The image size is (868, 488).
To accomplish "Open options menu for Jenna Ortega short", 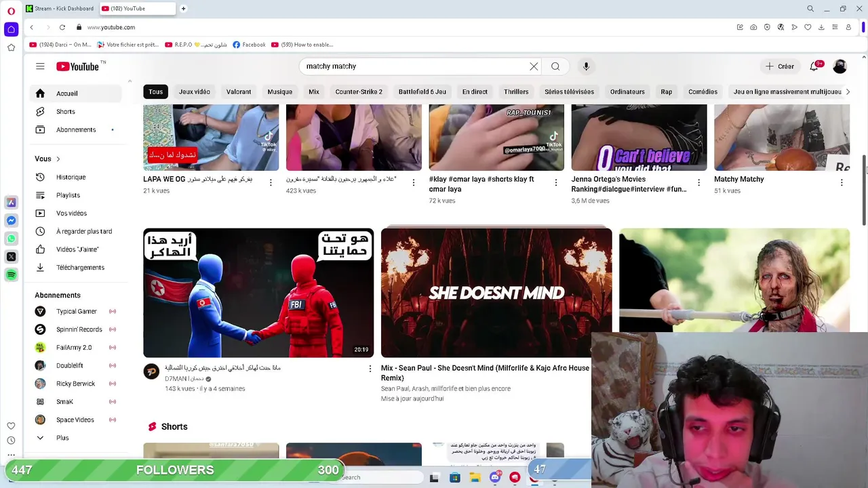I will click(x=699, y=182).
